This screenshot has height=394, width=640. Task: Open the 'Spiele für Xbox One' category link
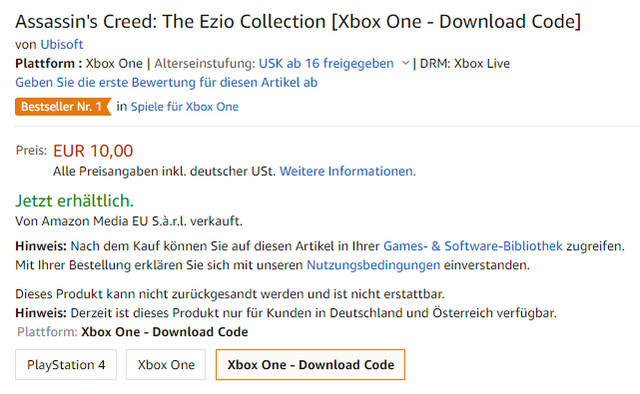pos(184,107)
